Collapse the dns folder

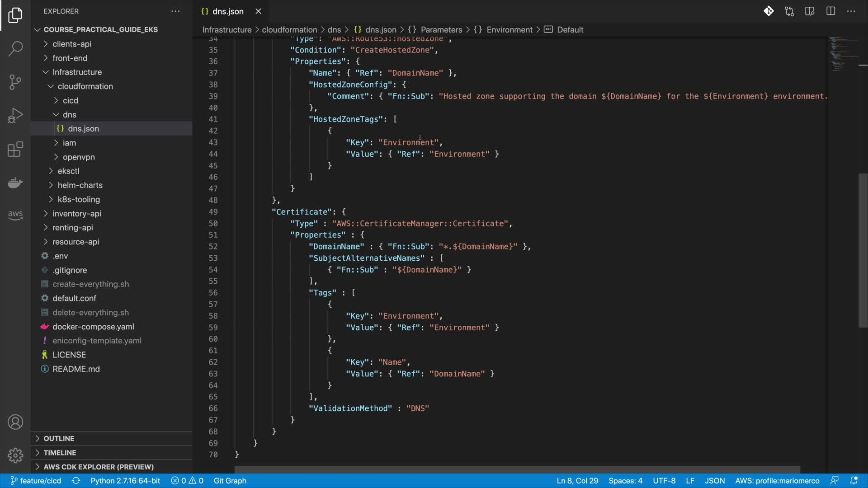pyautogui.click(x=69, y=114)
